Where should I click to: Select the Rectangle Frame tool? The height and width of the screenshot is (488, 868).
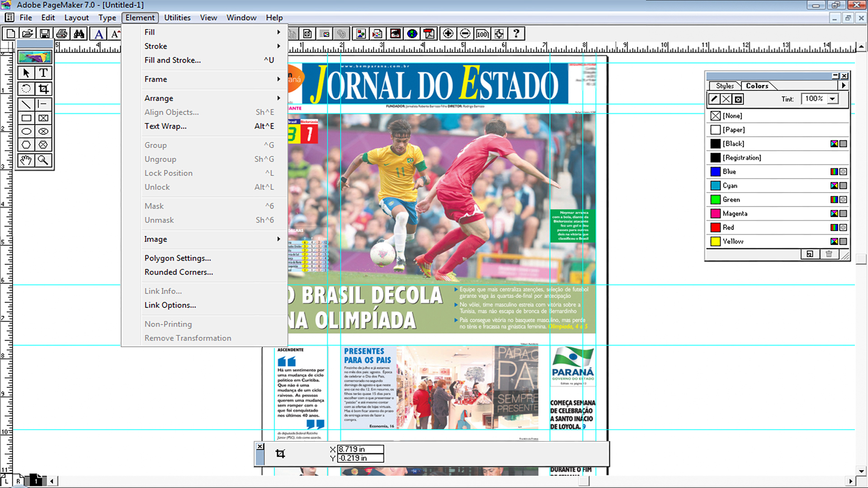43,118
